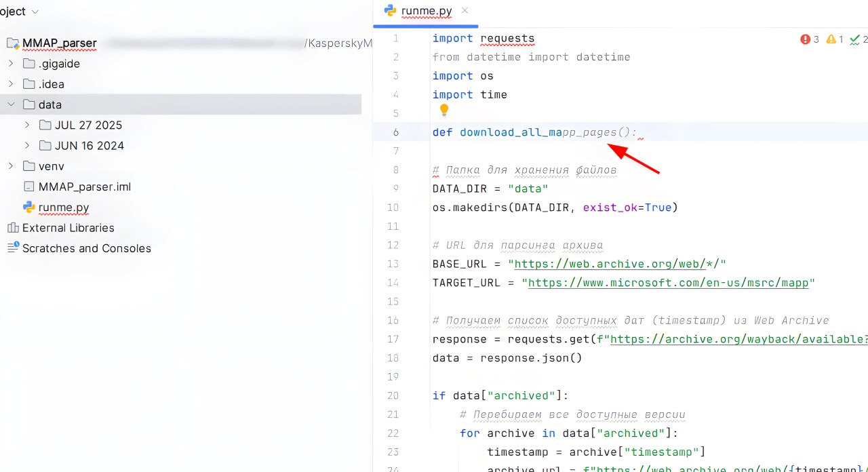Switch to the runme.py tab
This screenshot has height=472, width=868.
coord(425,11)
